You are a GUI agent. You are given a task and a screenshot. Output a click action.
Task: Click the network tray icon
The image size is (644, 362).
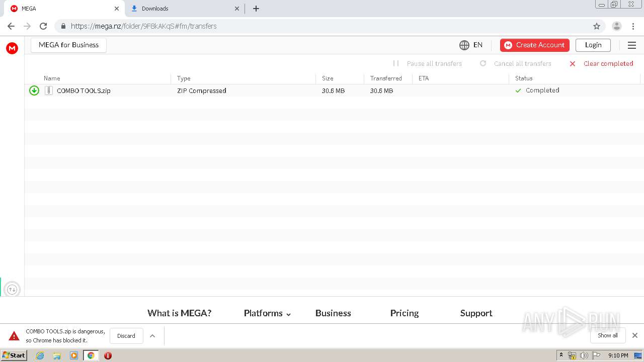coord(572,355)
